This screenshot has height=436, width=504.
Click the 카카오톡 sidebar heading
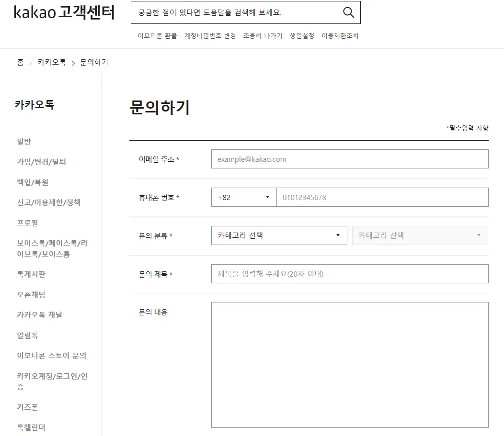tap(34, 105)
